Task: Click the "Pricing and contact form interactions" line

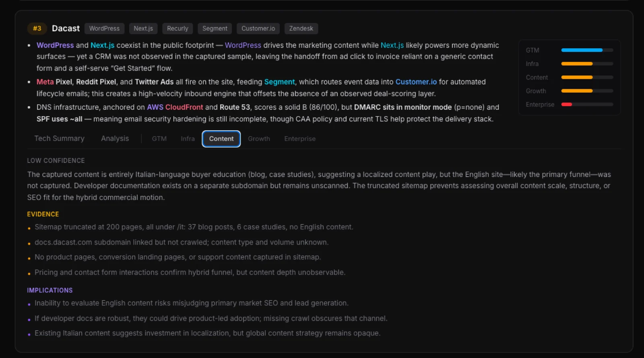Action: pyautogui.click(x=190, y=272)
